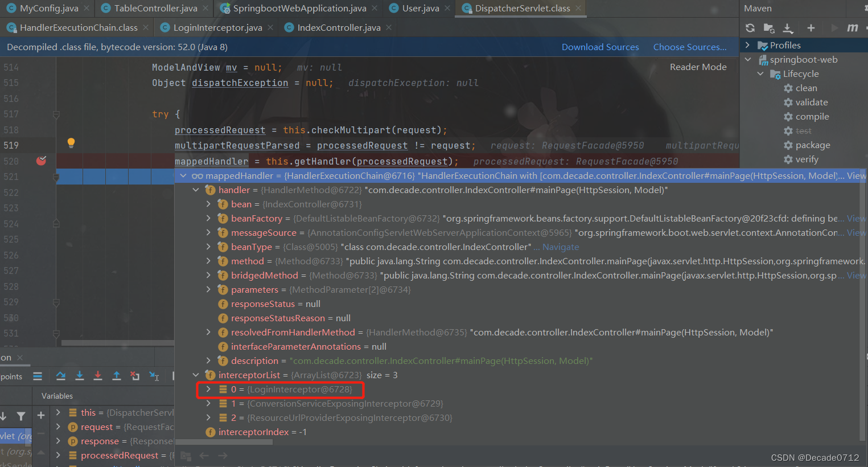The image size is (868, 467).
Task: Collapse the springboot-web Maven project
Action: (x=748, y=59)
